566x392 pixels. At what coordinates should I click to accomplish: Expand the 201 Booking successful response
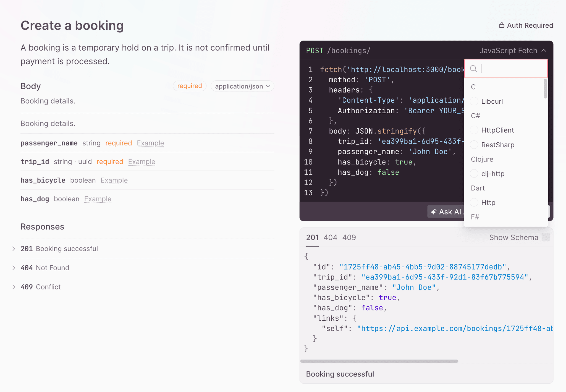pos(14,249)
